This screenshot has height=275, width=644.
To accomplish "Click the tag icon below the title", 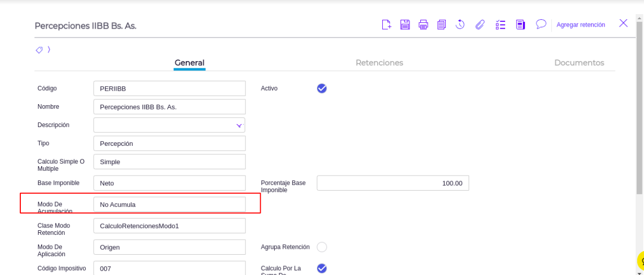I will 39,50.
